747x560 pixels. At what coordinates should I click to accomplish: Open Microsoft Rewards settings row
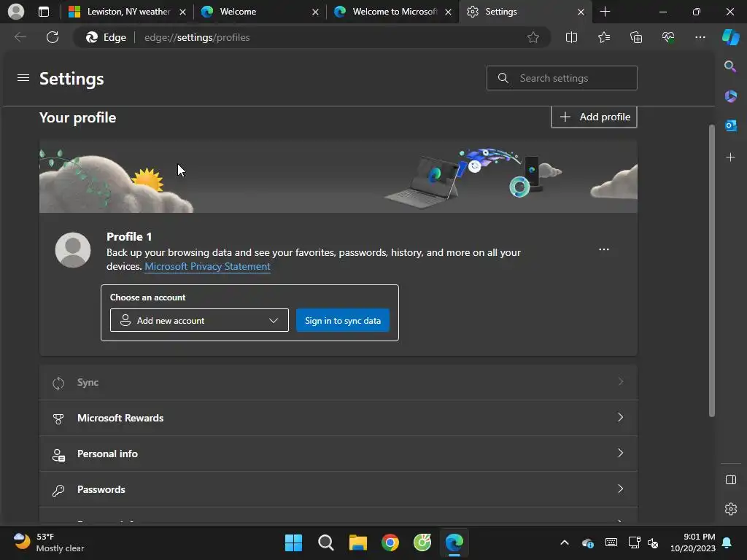[x=338, y=418]
